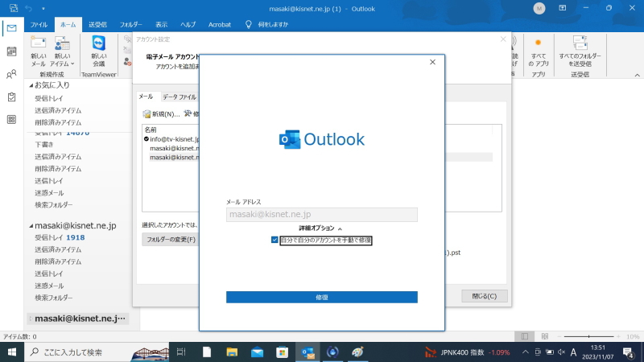
Task: Click JPNK400 index widget in taskbar
Action: 468,352
